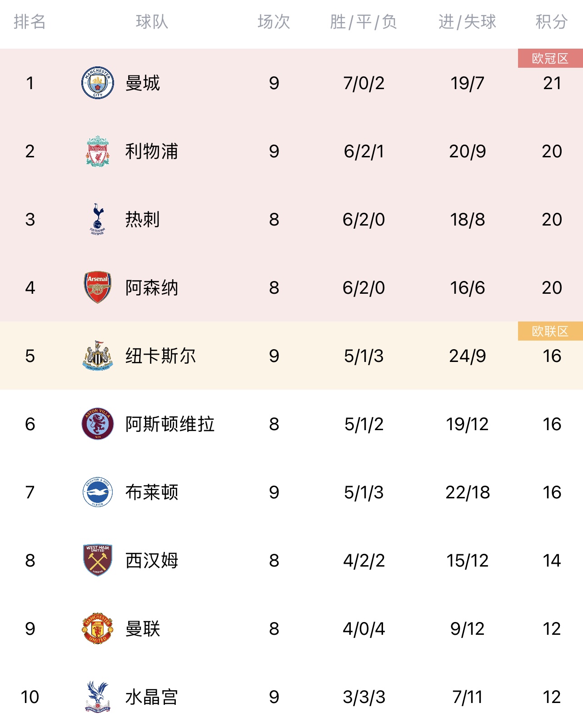This screenshot has height=728, width=583.
Task: Click the Manchester City club crest
Action: tap(97, 83)
